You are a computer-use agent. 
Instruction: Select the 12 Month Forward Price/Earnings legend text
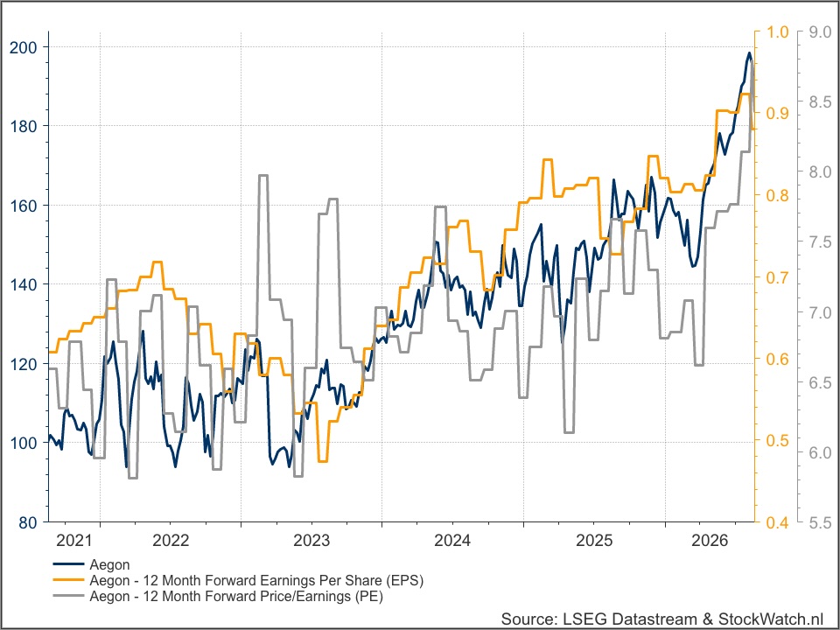[236, 596]
